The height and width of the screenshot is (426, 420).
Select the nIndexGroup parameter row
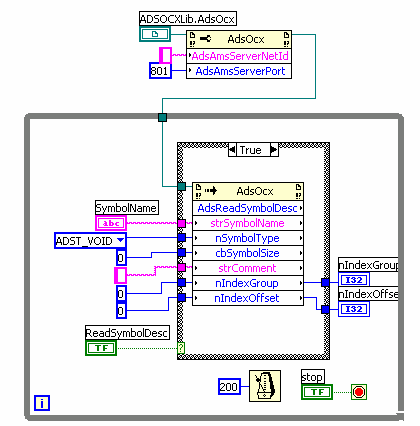[248, 283]
